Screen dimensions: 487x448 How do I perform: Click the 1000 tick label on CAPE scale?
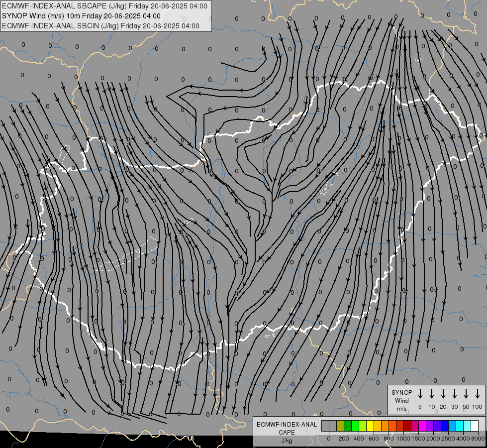click(x=403, y=439)
